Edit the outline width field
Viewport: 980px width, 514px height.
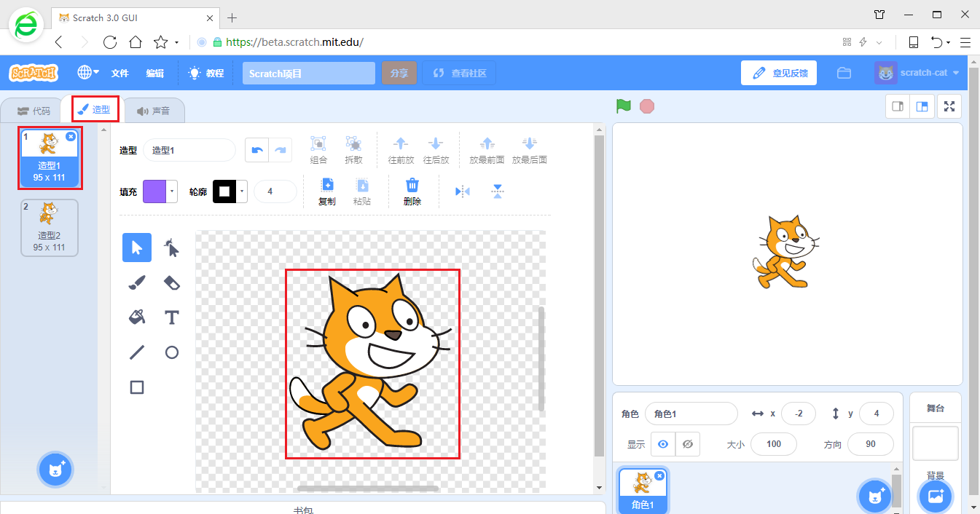tap(275, 191)
